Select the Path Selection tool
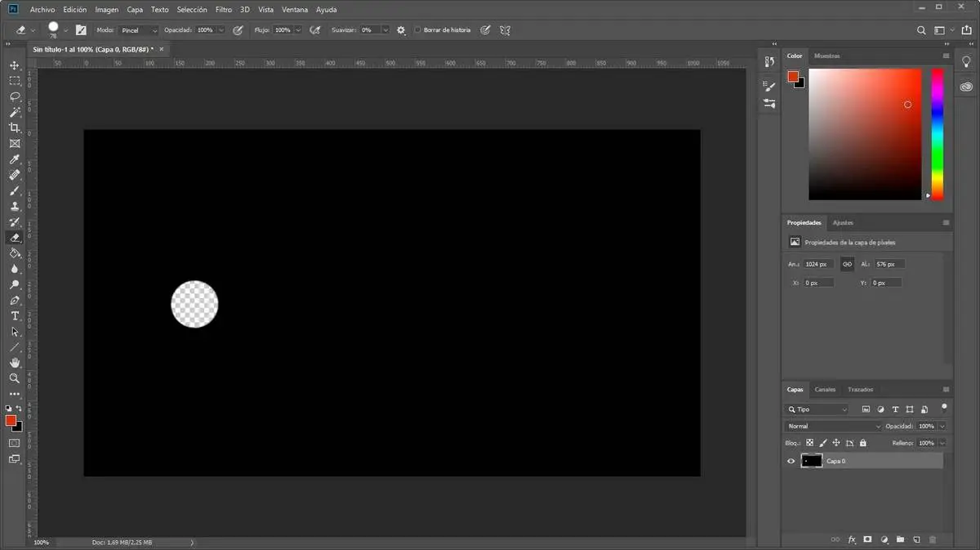 click(14, 331)
